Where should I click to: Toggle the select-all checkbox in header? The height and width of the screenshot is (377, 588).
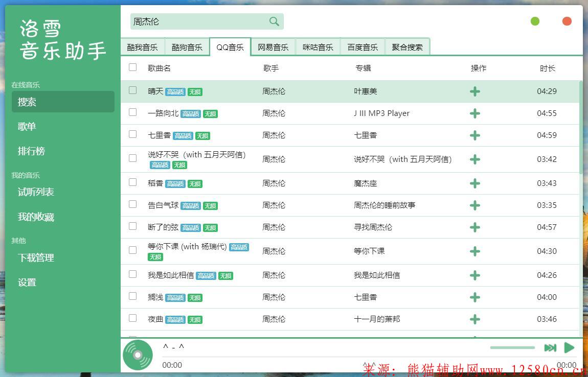133,67
